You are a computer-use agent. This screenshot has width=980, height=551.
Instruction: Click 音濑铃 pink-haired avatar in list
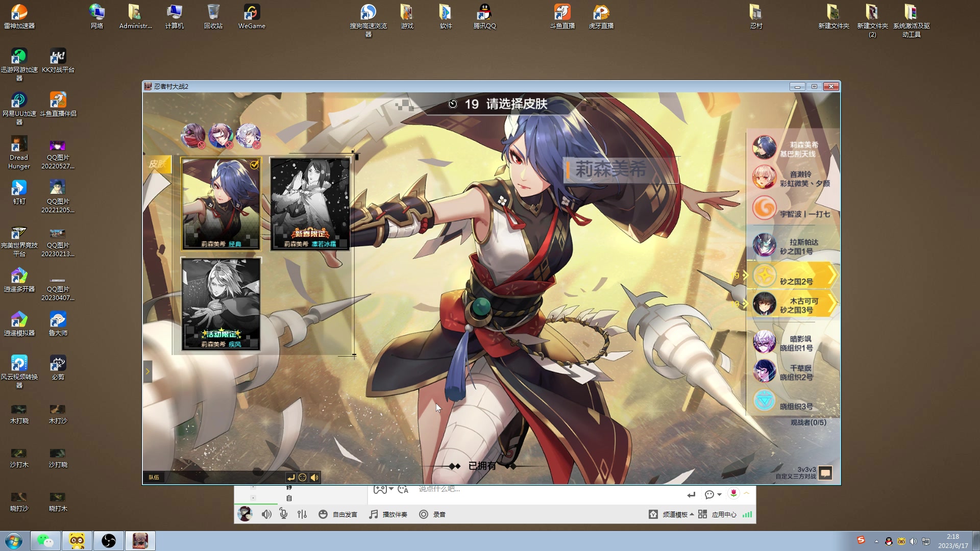[x=764, y=178]
